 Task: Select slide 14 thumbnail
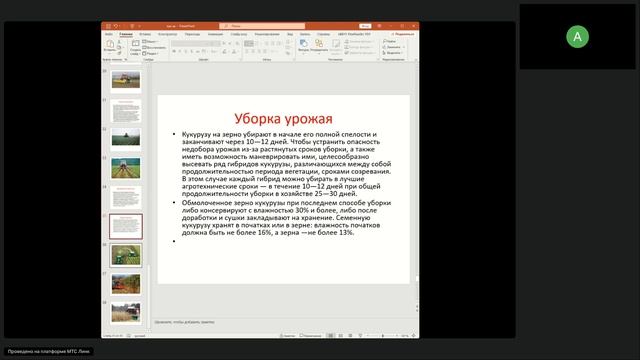[126, 198]
